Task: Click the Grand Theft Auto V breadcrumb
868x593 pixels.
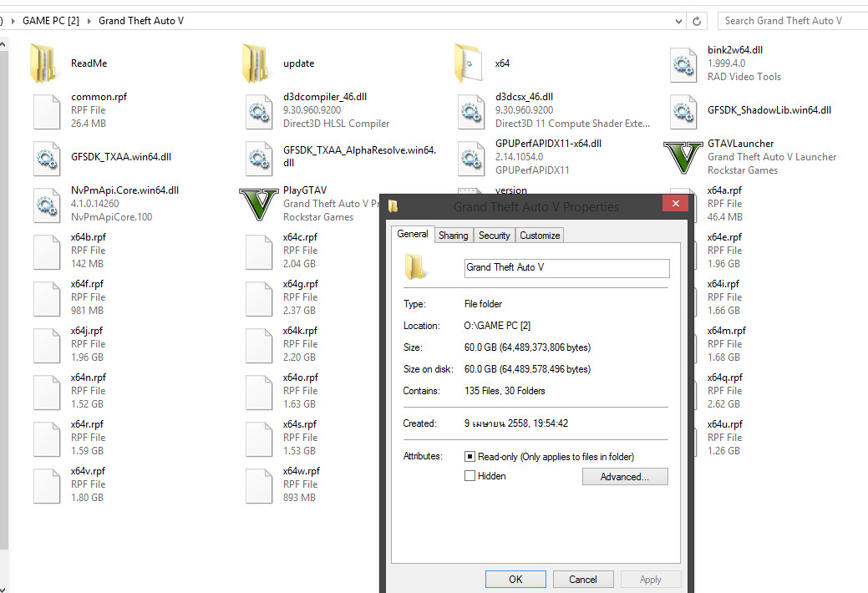Action: 141,21
